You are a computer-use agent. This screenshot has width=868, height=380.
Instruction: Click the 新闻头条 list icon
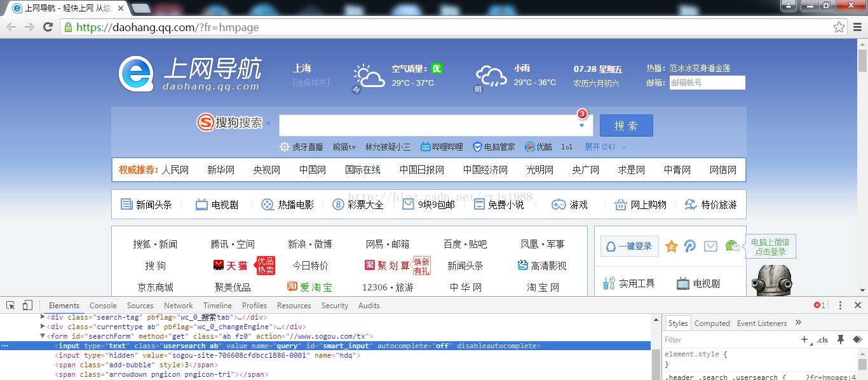(x=126, y=205)
